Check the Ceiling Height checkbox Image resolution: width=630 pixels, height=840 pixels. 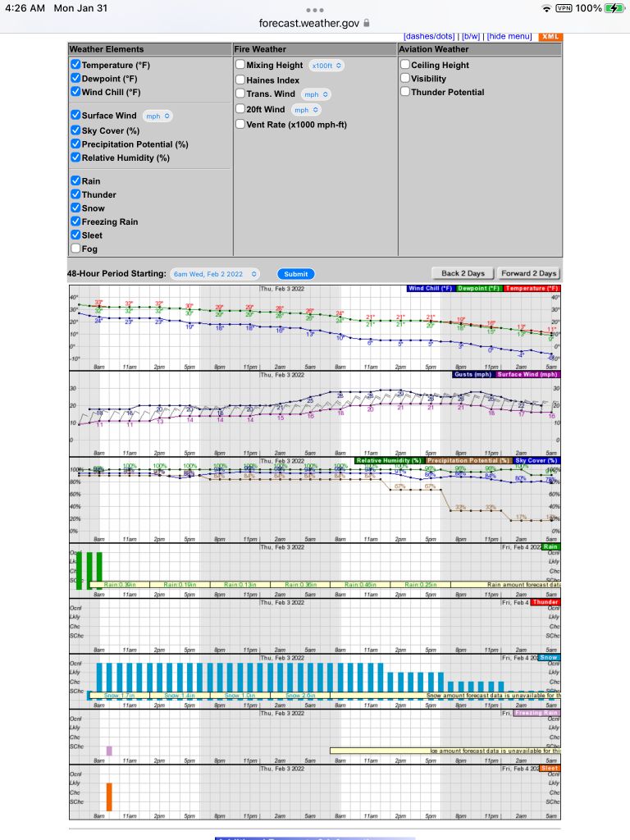tap(405, 64)
